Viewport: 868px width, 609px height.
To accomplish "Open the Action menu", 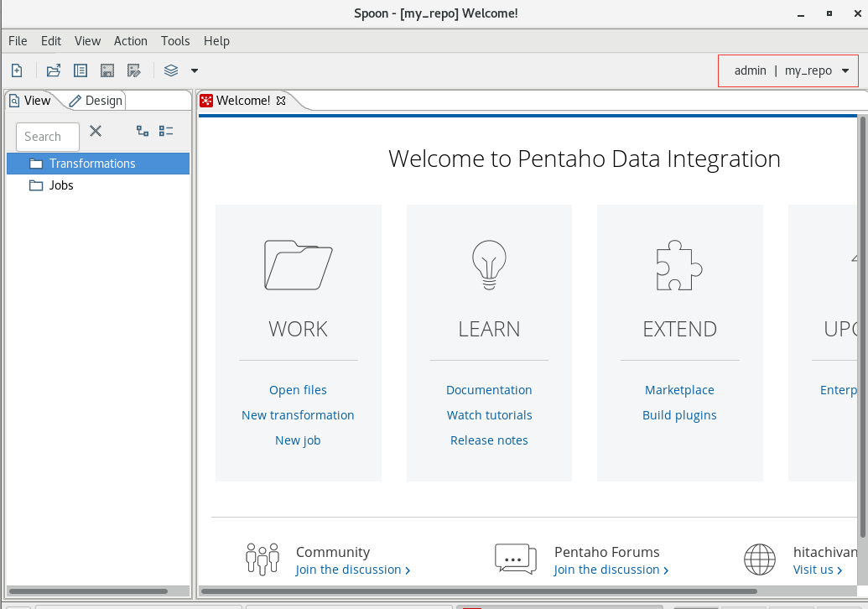I will point(131,41).
